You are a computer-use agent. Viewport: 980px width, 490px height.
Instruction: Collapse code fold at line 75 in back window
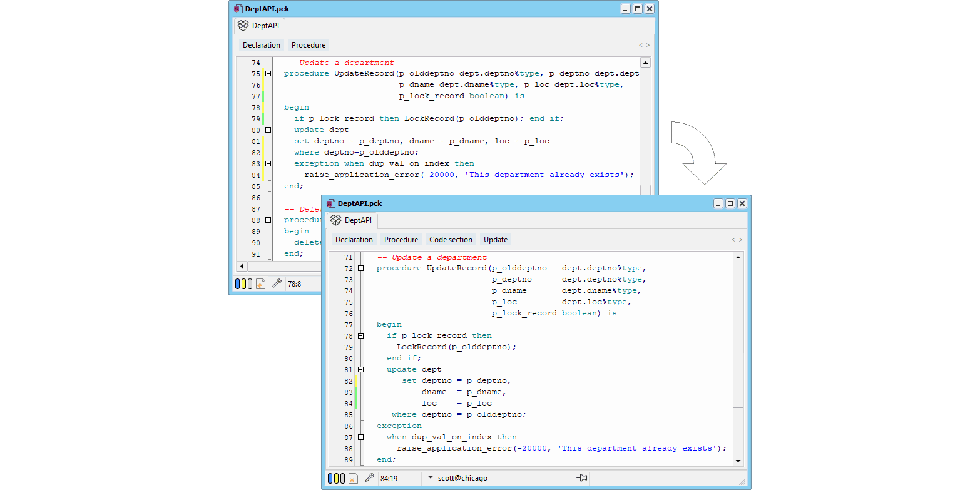click(268, 74)
